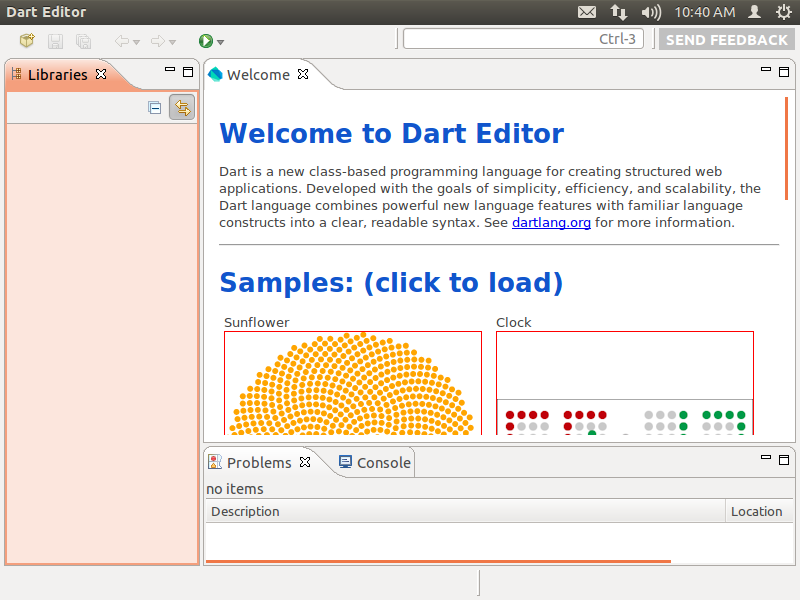Screen dimensions: 800x600
Task: Sort by the Description column header
Action: (465, 511)
